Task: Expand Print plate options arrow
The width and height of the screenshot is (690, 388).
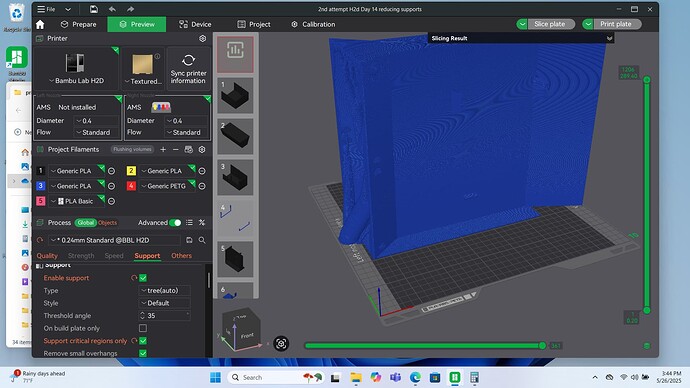Action: pos(588,24)
